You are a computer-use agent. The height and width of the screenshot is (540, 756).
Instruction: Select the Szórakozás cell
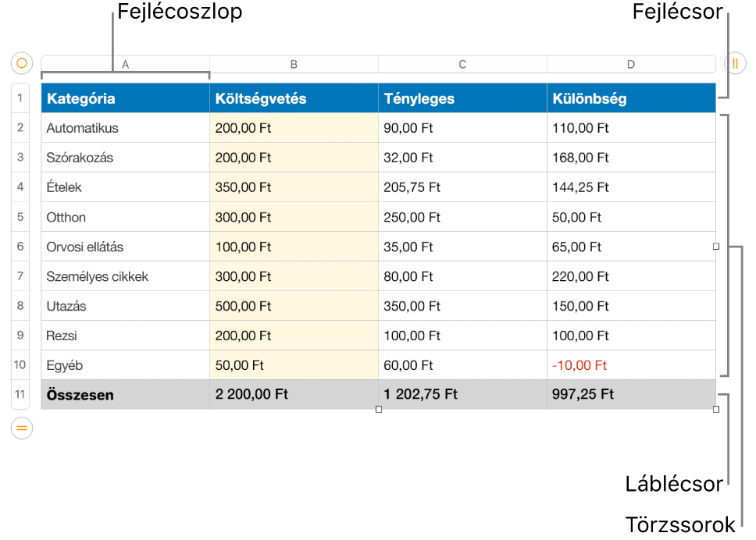tap(126, 158)
